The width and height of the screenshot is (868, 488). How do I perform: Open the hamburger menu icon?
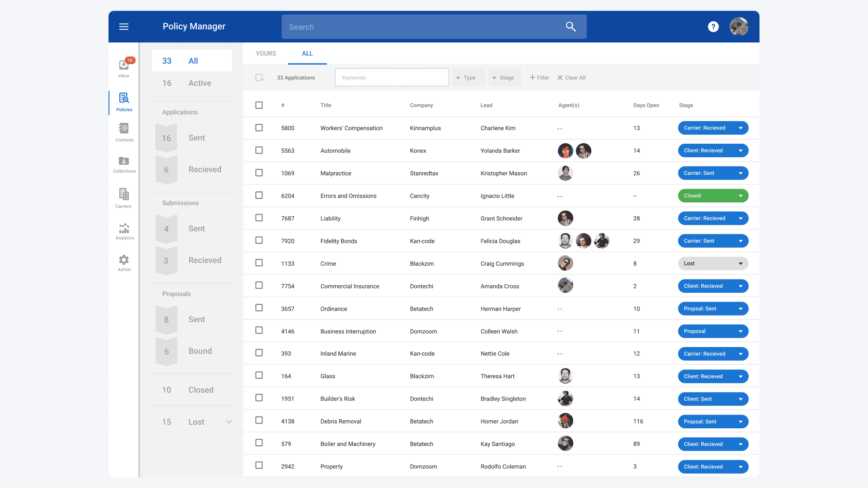click(x=124, y=26)
